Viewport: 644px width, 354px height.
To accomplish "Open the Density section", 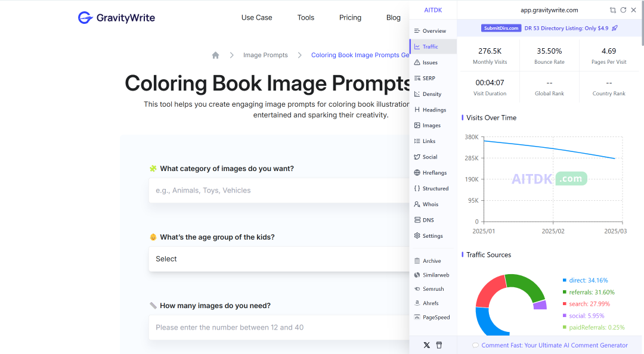I will pos(433,94).
